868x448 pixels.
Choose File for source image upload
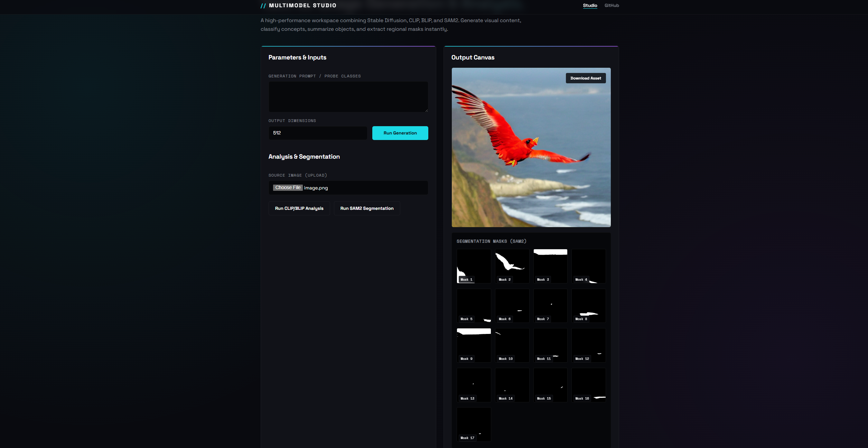point(288,188)
